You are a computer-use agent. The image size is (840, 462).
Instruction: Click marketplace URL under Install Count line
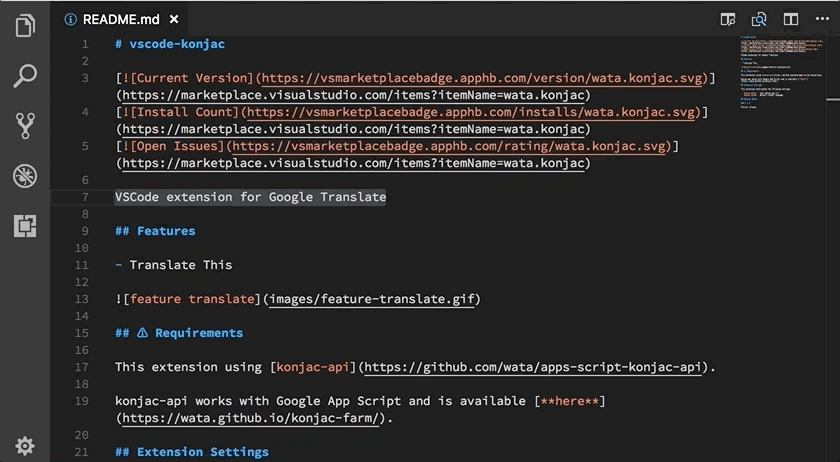coord(354,129)
